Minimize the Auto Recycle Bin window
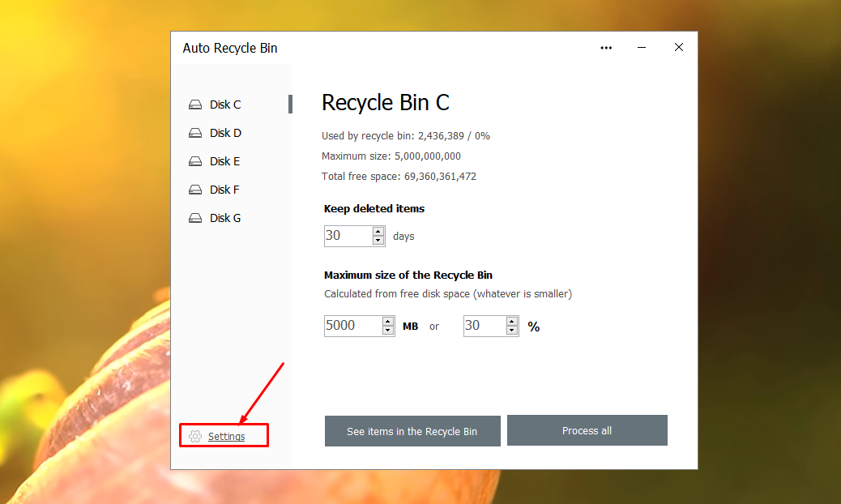The width and height of the screenshot is (841, 504). [641, 48]
